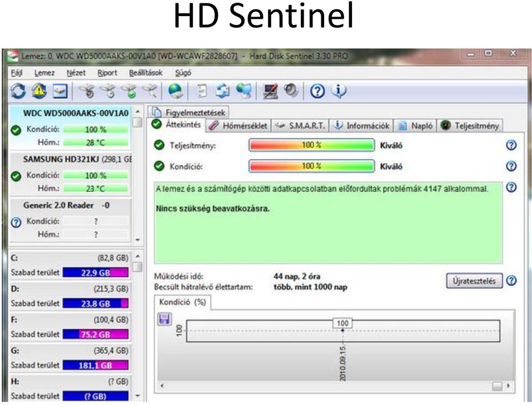Click the question mark toolbar icon
532x405 pixels.
coord(318,91)
